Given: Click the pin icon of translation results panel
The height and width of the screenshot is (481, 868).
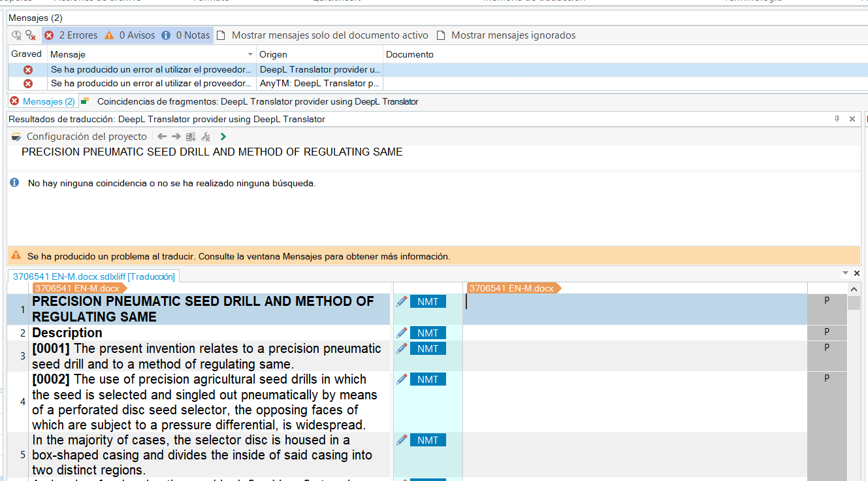Looking at the screenshot, I should 837,119.
